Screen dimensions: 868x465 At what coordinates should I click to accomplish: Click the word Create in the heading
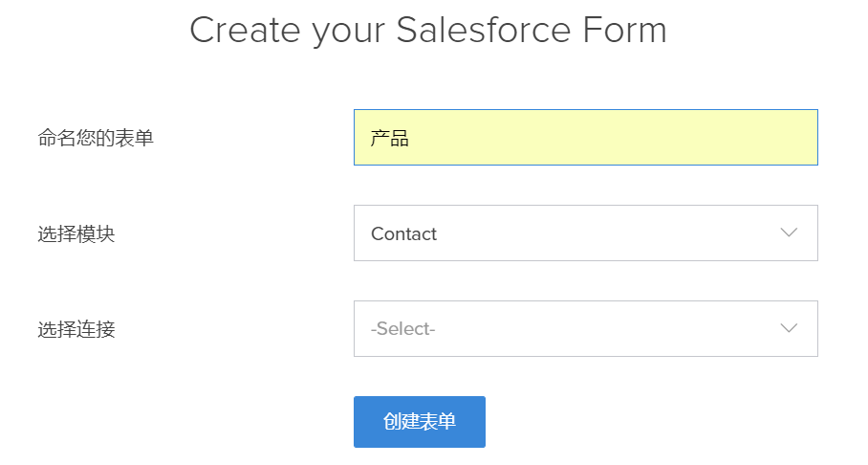tap(245, 30)
